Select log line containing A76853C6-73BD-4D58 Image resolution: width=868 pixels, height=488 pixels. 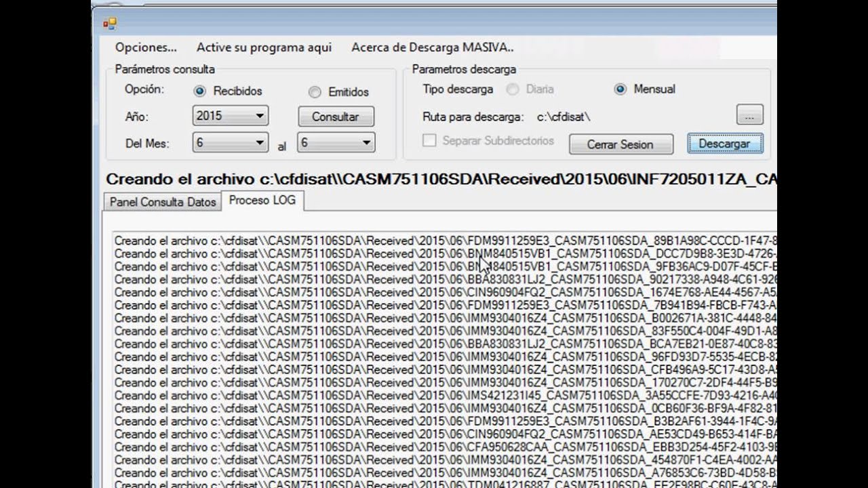pyautogui.click(x=446, y=473)
